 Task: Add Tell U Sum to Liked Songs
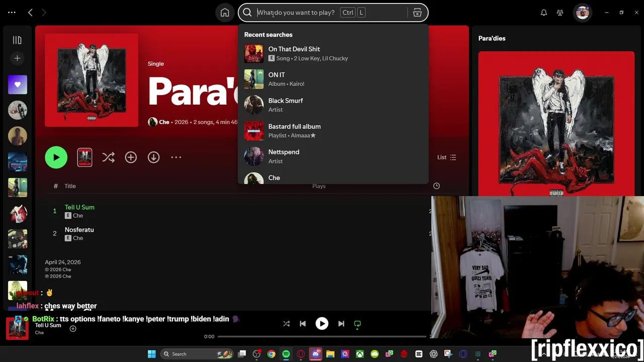tap(73, 329)
